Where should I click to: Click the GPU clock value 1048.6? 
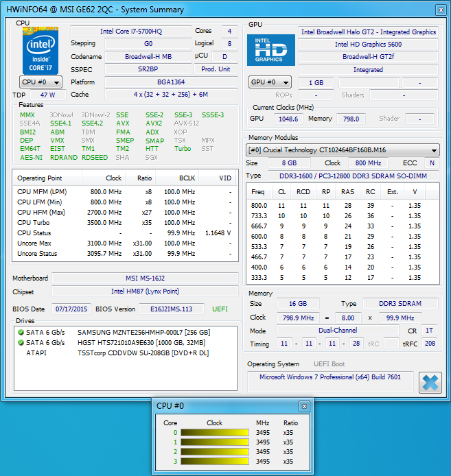coord(288,119)
